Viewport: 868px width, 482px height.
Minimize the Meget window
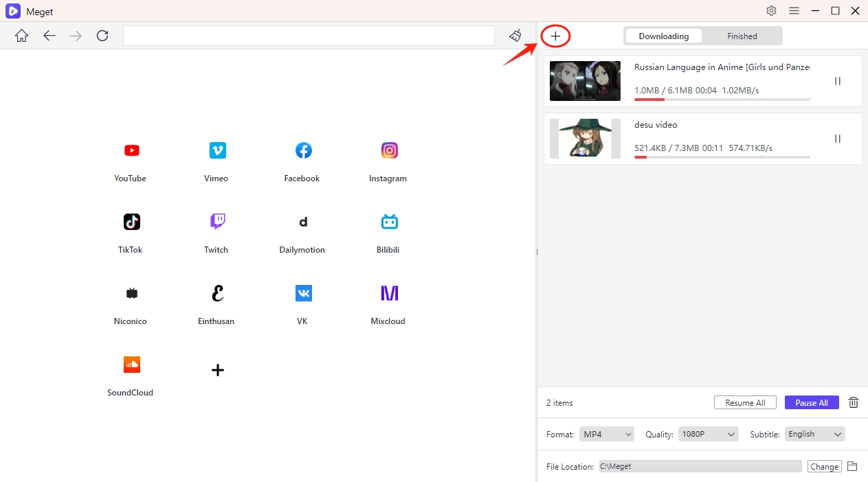point(815,10)
